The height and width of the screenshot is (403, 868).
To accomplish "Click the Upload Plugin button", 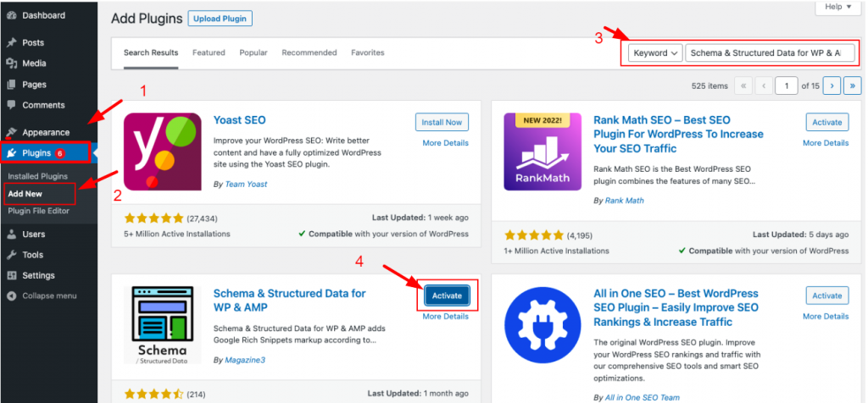I will [220, 19].
